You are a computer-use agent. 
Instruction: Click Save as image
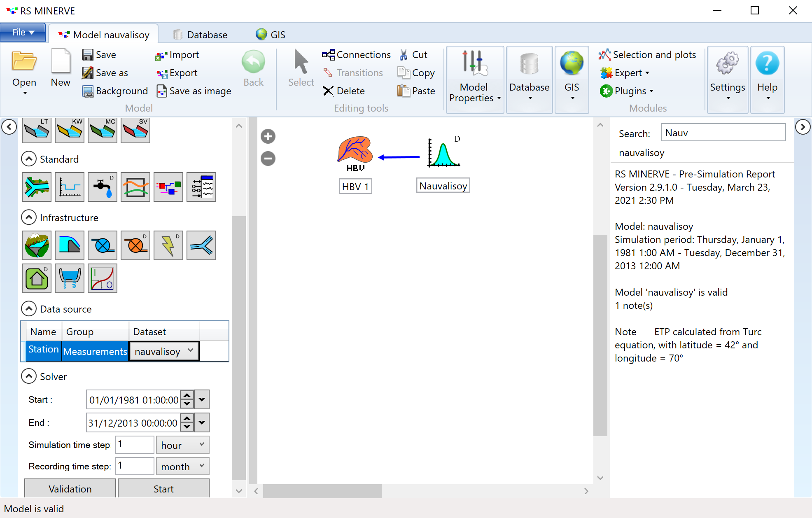194,91
